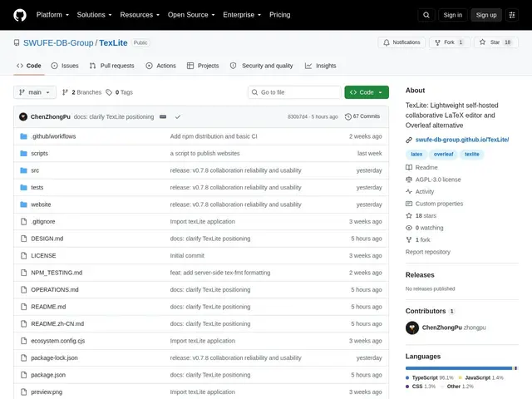Screen dimensions: 532x399
Task: Switch to the Issues tab
Action: coord(65,66)
